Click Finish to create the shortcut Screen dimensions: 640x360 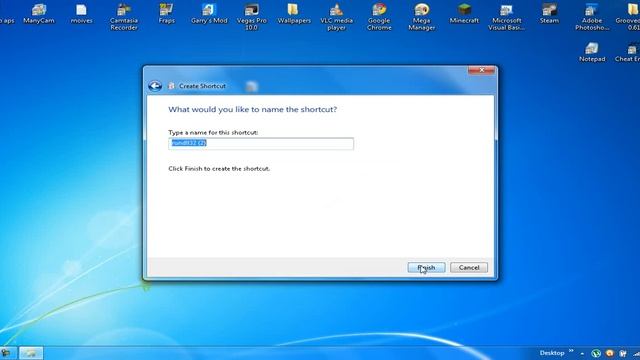click(426, 268)
